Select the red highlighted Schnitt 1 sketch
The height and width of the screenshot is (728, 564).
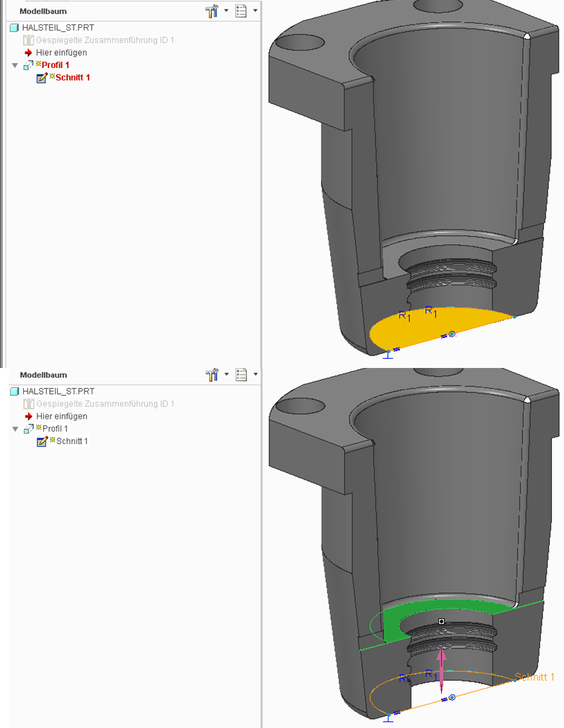pos(72,78)
